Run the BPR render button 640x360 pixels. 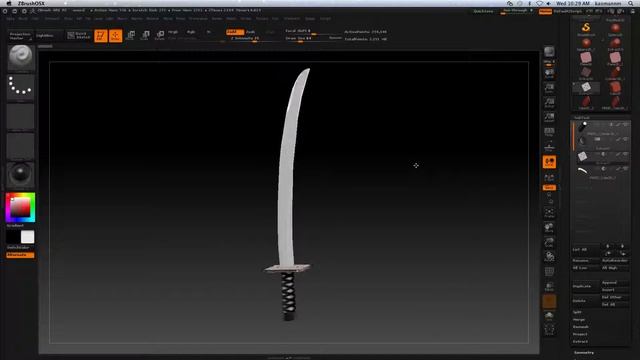(549, 52)
